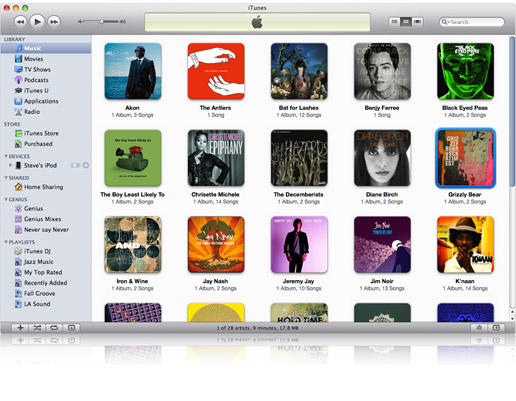Viewport: 516px width, 401px height.
Task: Click the Home Sharing house icon
Action: point(19,187)
